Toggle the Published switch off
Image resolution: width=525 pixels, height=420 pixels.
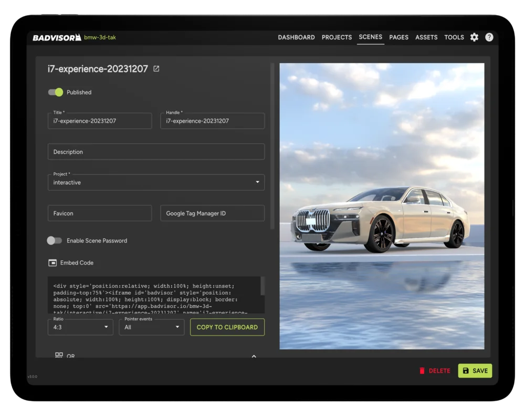click(56, 92)
